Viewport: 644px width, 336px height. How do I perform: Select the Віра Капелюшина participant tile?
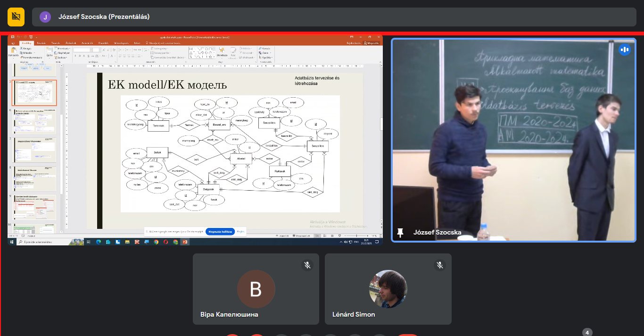[256, 289]
